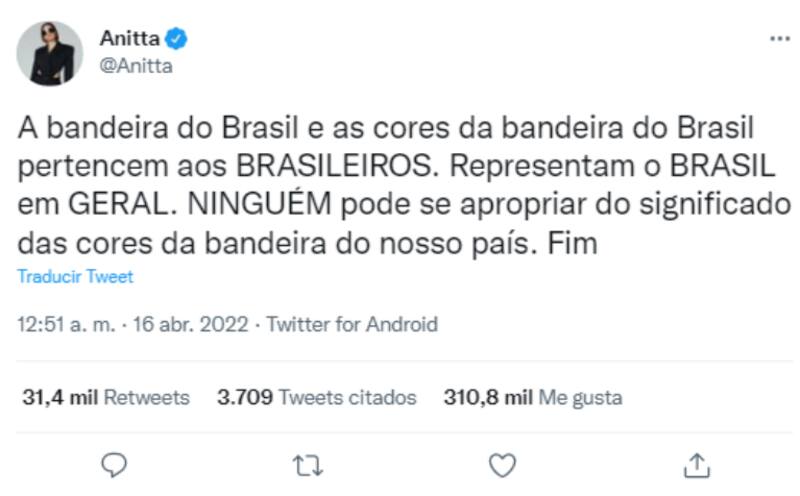The width and height of the screenshot is (800, 496).
Task: Like the tweet with the heart icon
Action: (506, 463)
